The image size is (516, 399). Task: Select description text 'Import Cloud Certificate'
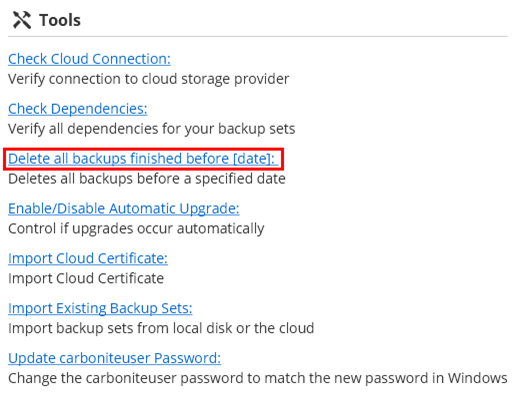86,278
